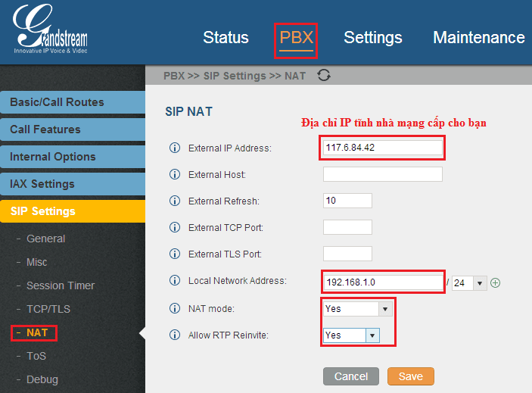Open Session Timer under SIP Settings
Image resolution: width=532 pixels, height=393 pixels.
tap(61, 285)
